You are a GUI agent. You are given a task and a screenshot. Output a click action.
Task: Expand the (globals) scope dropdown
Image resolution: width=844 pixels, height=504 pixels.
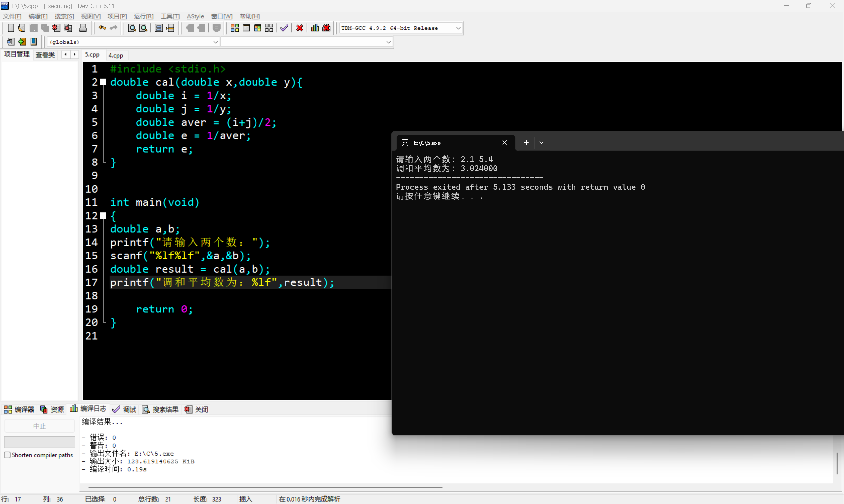(215, 42)
